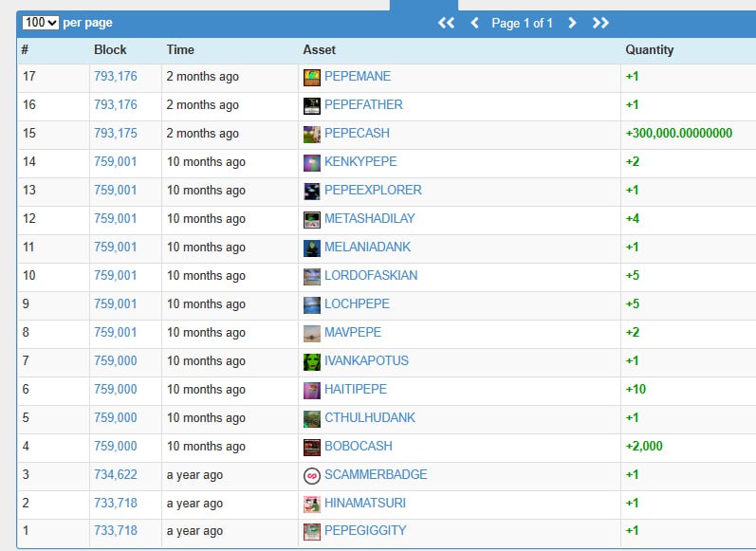Click the BOBOCASH asset icon
This screenshot has height=551, width=756.
tap(312, 448)
